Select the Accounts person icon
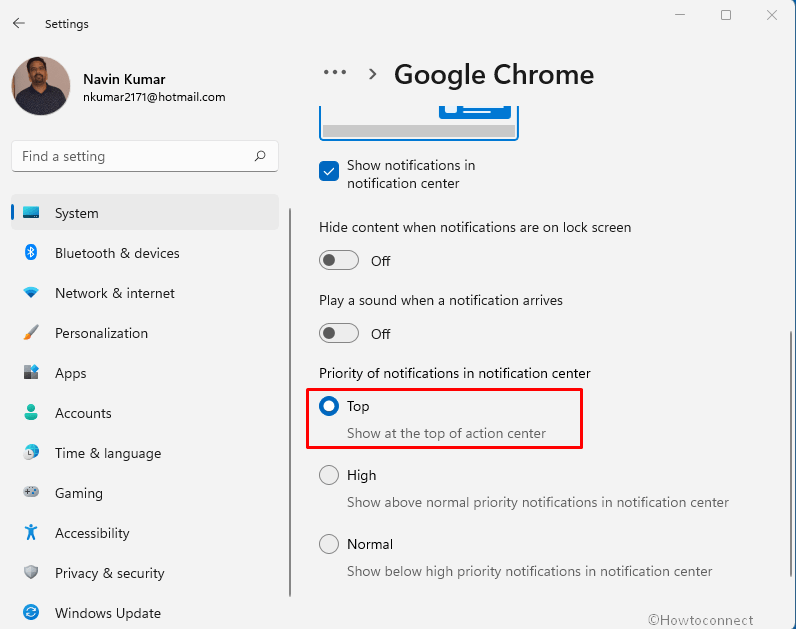The height and width of the screenshot is (629, 796). [31, 412]
